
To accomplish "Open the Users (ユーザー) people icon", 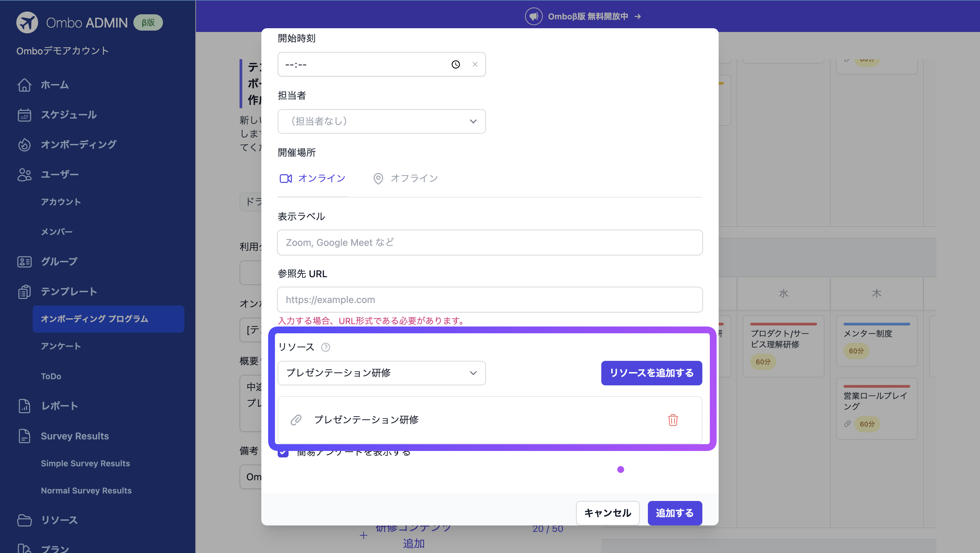I will pos(24,174).
